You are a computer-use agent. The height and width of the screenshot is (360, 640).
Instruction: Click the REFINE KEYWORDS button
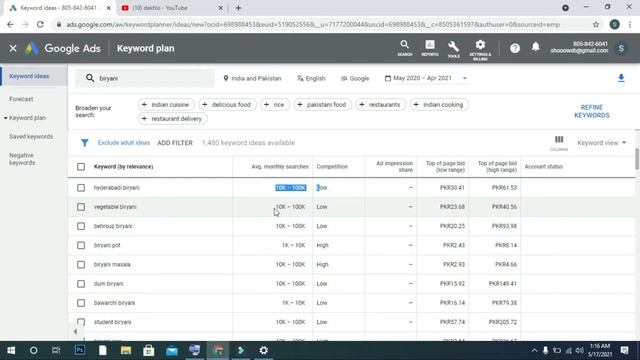coord(591,111)
